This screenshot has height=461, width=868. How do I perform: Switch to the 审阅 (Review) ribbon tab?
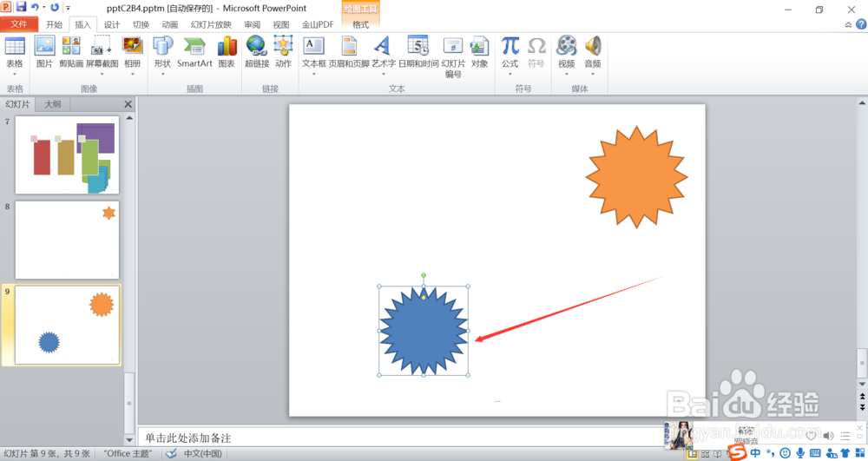(252, 24)
